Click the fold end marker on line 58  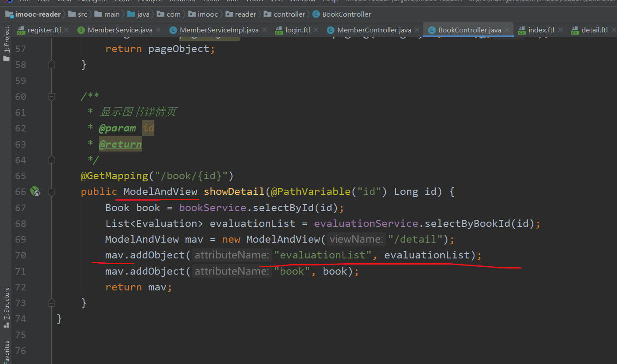pyautogui.click(x=51, y=64)
